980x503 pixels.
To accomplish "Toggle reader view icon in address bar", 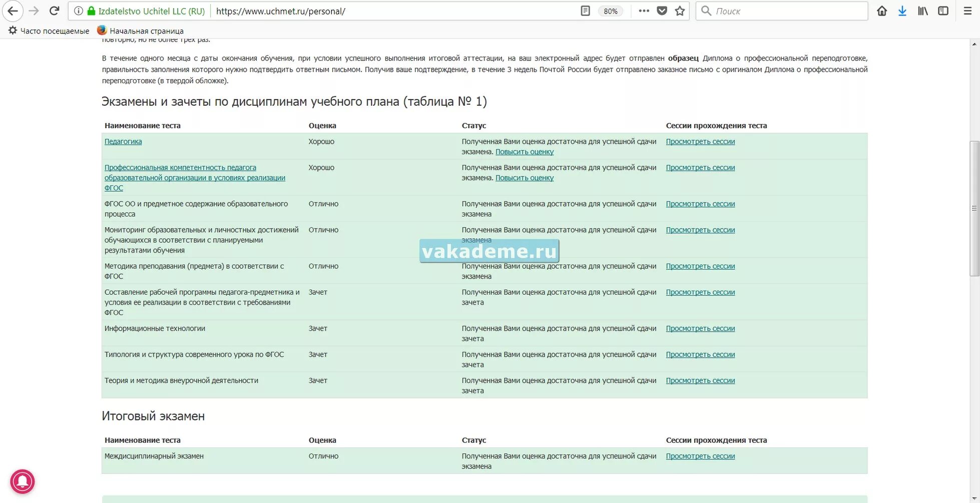I will tap(585, 11).
